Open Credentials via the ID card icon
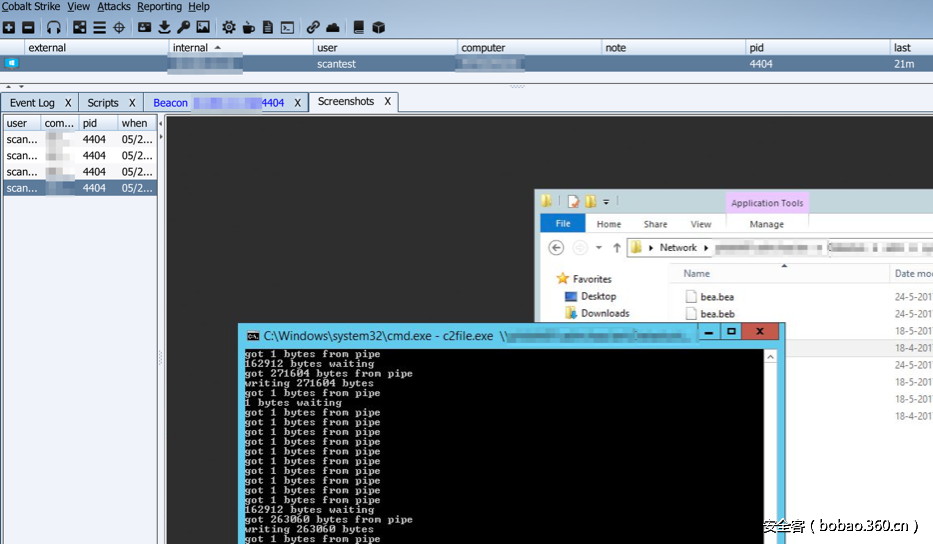The image size is (933, 544). [144, 27]
